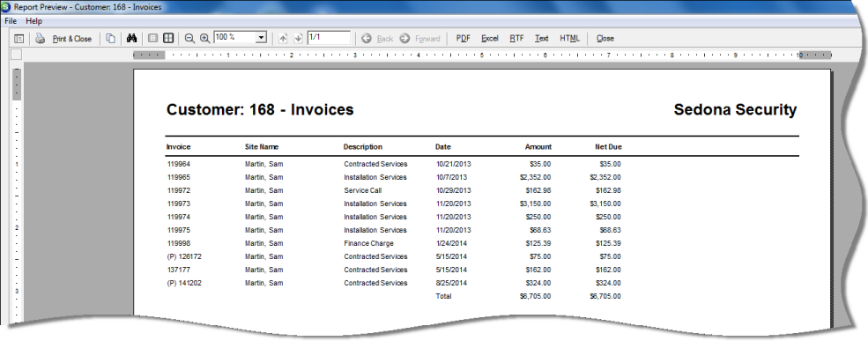The width and height of the screenshot is (868, 341).
Task: Select invoice (P) 126172
Action: pyautogui.click(x=184, y=257)
